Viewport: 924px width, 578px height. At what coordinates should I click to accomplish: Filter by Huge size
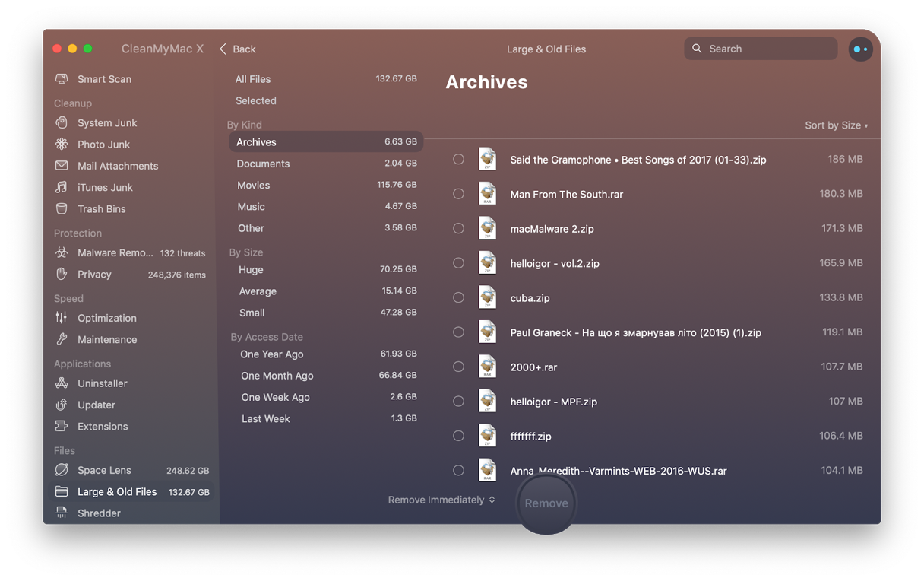[325, 269]
